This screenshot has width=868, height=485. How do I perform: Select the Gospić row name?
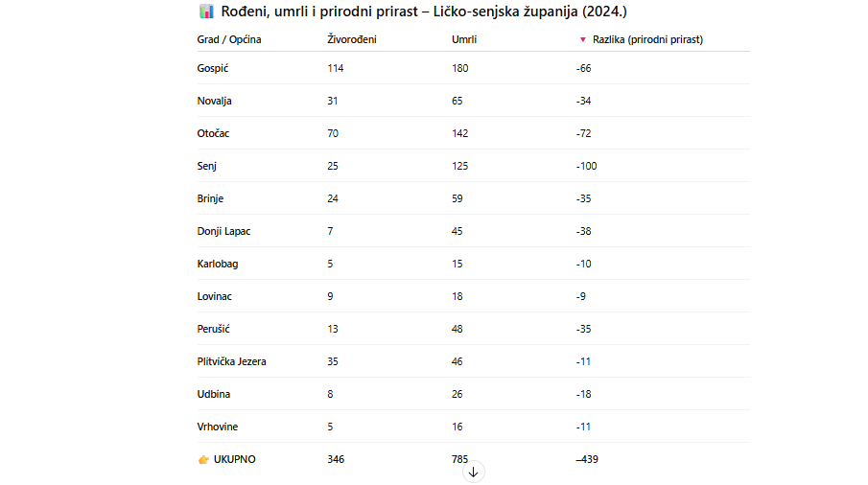(213, 69)
